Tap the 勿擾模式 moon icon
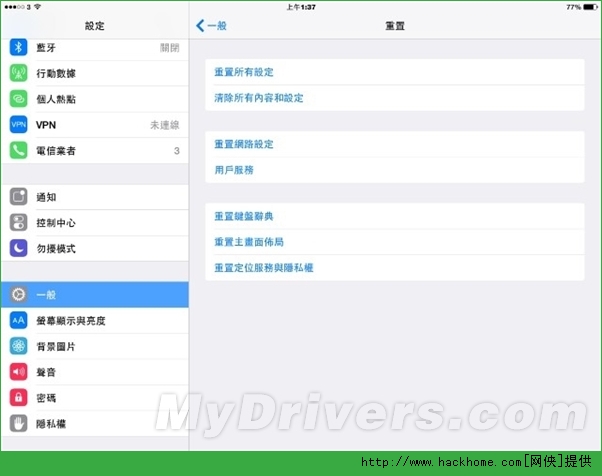Viewport: 602px width, 476px height. (18, 248)
